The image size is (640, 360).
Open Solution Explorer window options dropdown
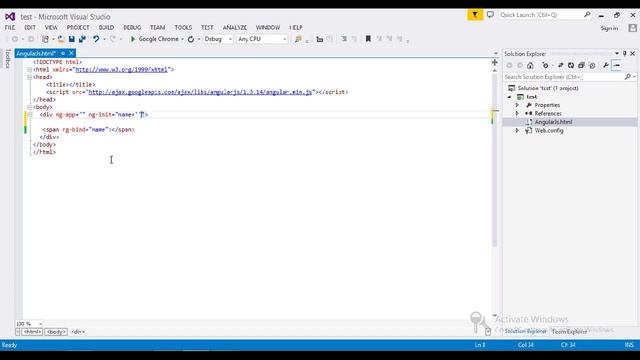(x=617, y=53)
